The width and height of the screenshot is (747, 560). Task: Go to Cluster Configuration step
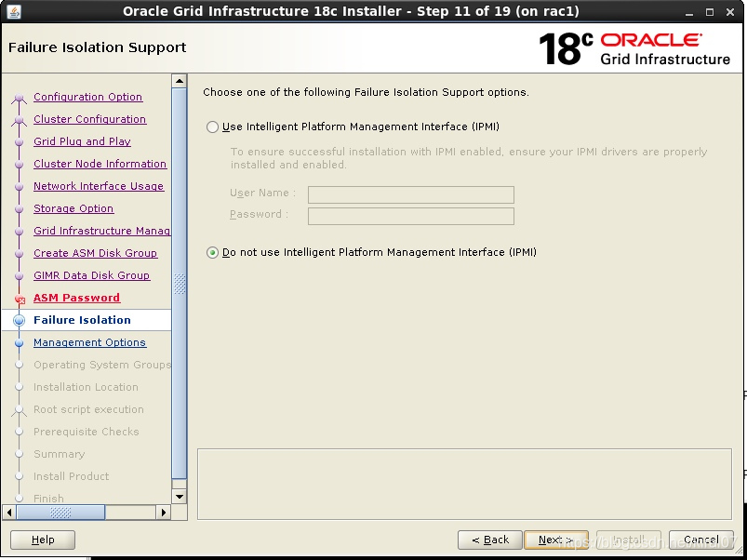(x=89, y=119)
